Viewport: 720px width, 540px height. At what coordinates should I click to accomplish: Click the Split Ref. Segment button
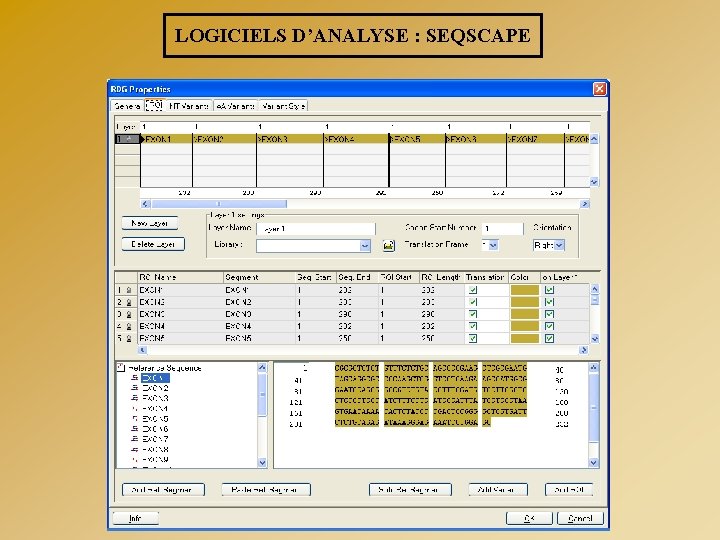pyautogui.click(x=410, y=489)
